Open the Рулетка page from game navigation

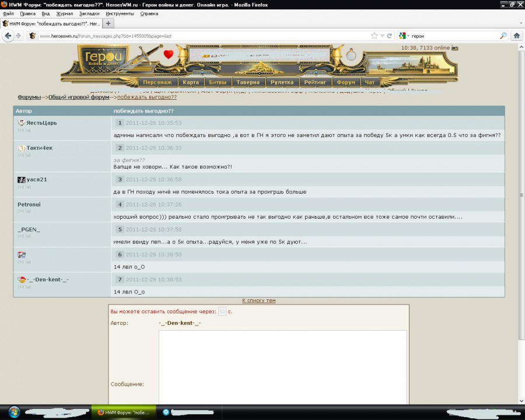tap(282, 82)
